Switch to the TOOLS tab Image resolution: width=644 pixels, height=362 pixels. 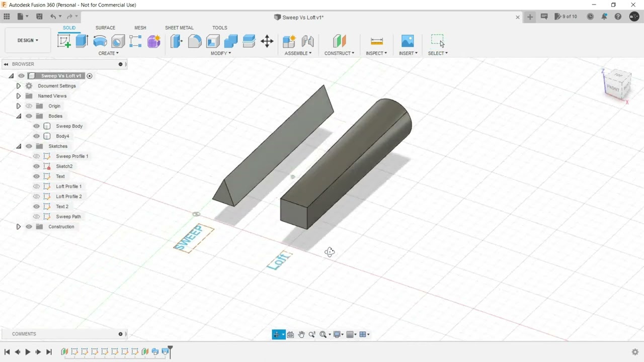219,28
